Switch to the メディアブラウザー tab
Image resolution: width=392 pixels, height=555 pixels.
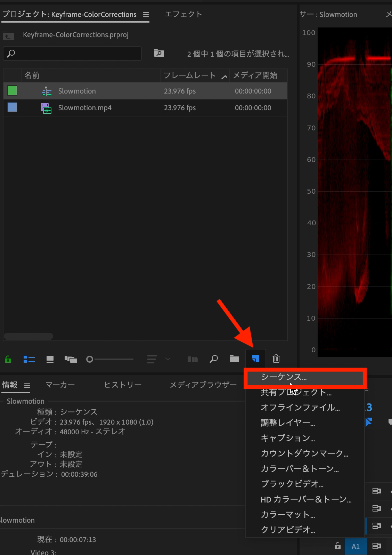tap(203, 385)
